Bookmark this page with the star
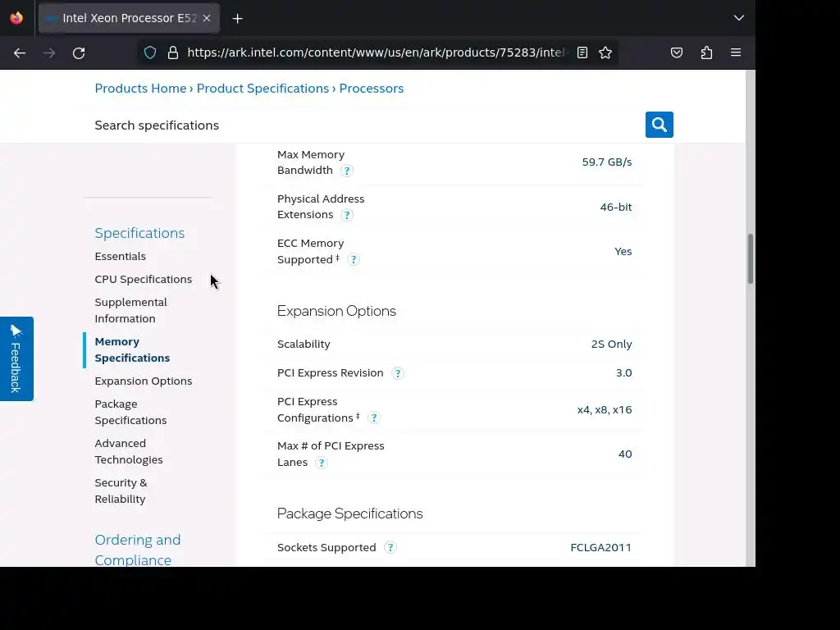Image resolution: width=840 pixels, height=630 pixels. point(605,52)
